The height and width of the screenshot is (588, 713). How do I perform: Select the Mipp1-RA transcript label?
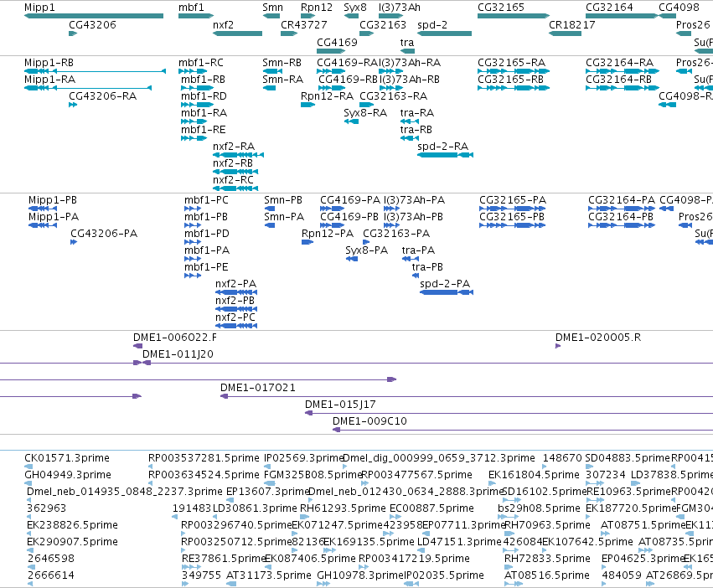(x=49, y=80)
